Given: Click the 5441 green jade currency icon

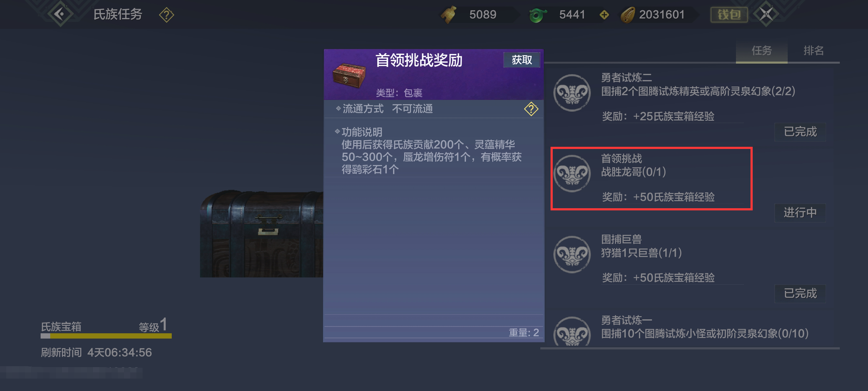Looking at the screenshot, I should click(x=538, y=15).
